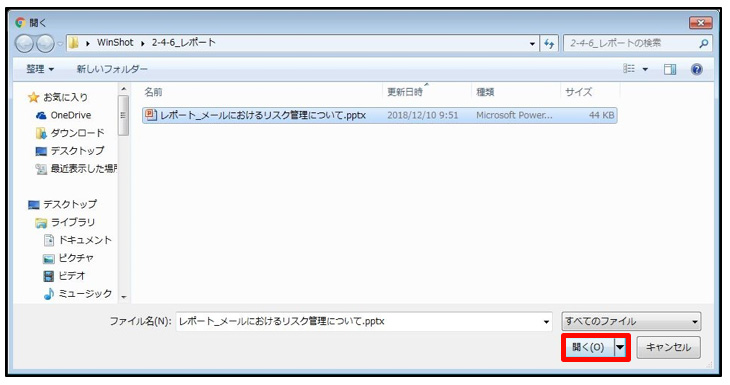
Task: Expand the file name history dropdown
Action: pos(546,322)
